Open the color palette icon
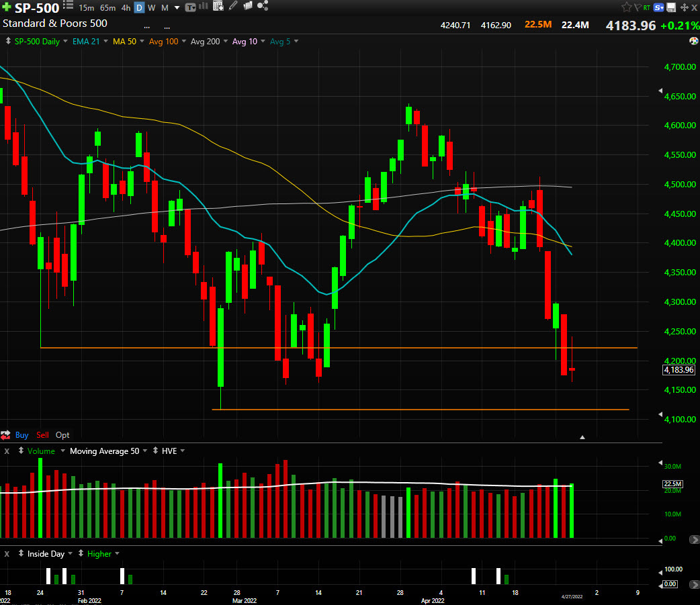The height and width of the screenshot is (605, 700). 694,41
